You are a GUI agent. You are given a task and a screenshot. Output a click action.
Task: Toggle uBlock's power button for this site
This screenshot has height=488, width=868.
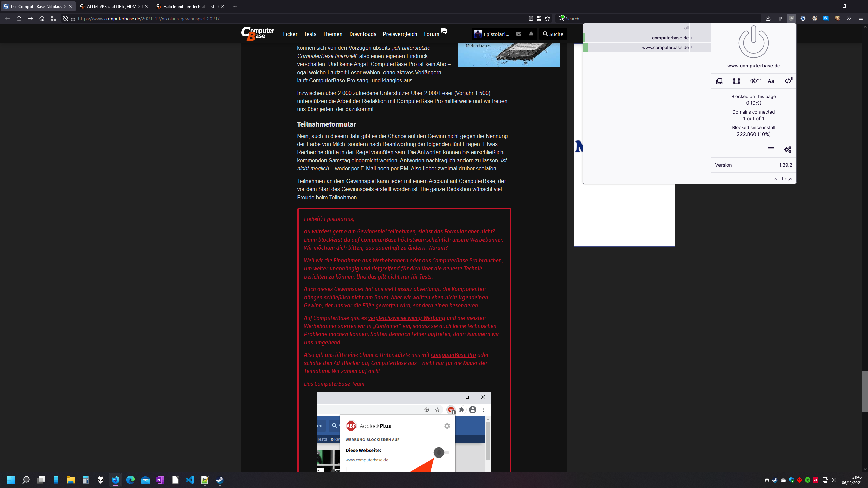pyautogui.click(x=753, y=42)
